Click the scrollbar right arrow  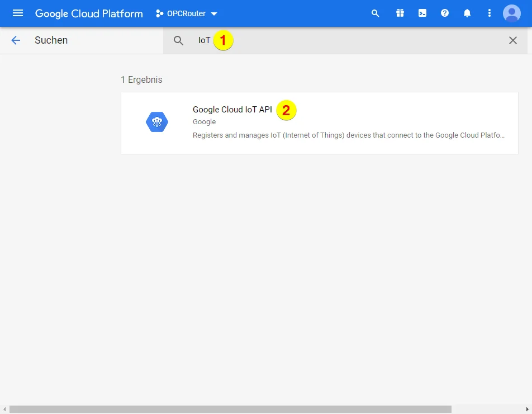click(528, 410)
